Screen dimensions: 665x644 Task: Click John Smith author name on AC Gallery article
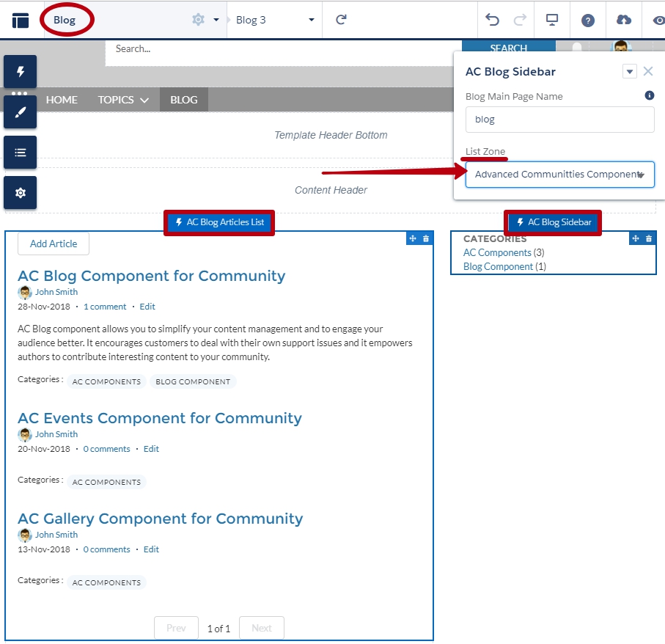point(56,535)
